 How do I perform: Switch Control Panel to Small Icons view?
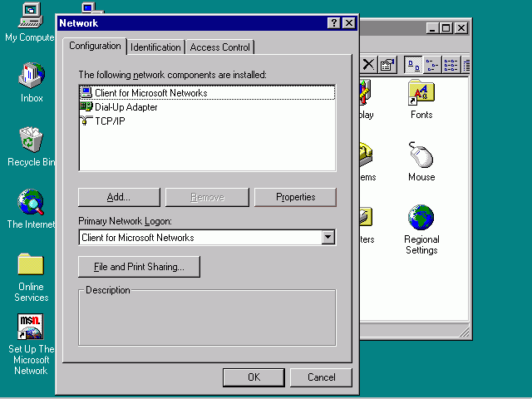[x=432, y=65]
